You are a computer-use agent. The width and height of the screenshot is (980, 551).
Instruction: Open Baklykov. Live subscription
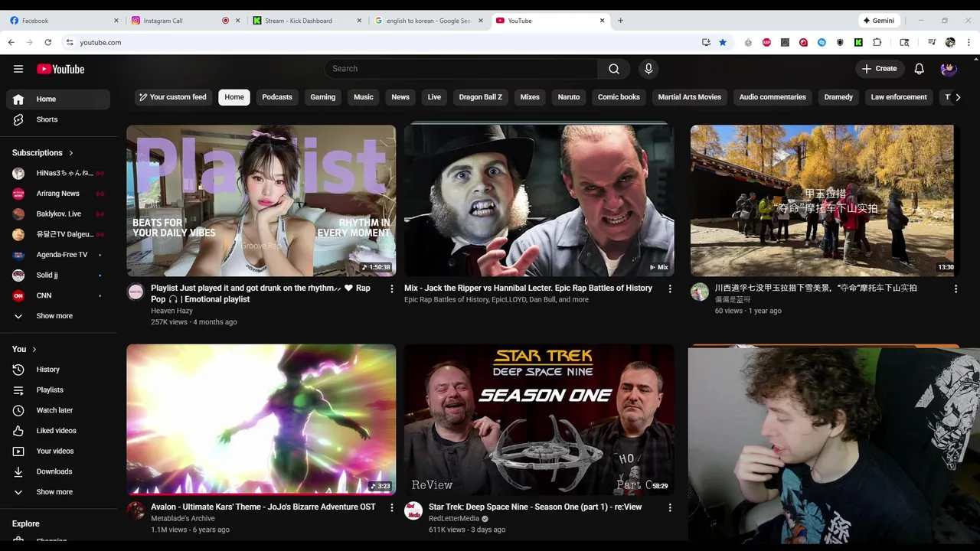[x=58, y=214]
